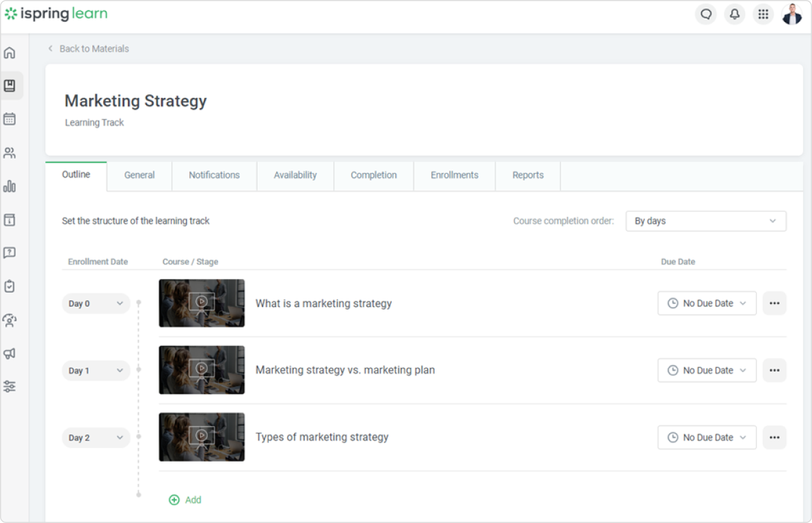Open No Due Date for Marketing strategy vs. marketing plan
The width and height of the screenshot is (812, 523).
pyautogui.click(x=707, y=371)
